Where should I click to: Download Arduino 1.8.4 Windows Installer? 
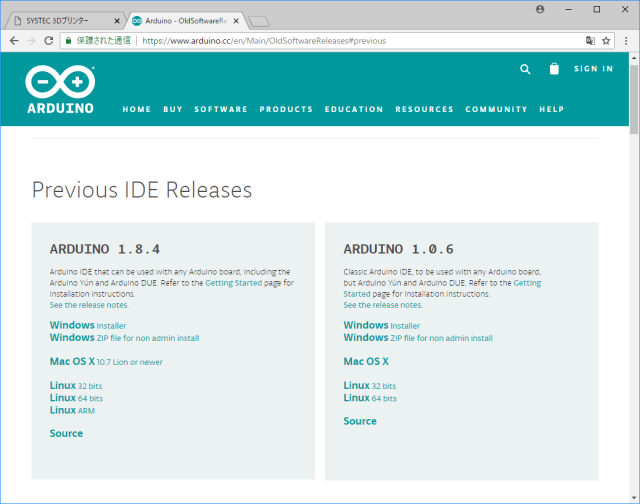(88, 325)
